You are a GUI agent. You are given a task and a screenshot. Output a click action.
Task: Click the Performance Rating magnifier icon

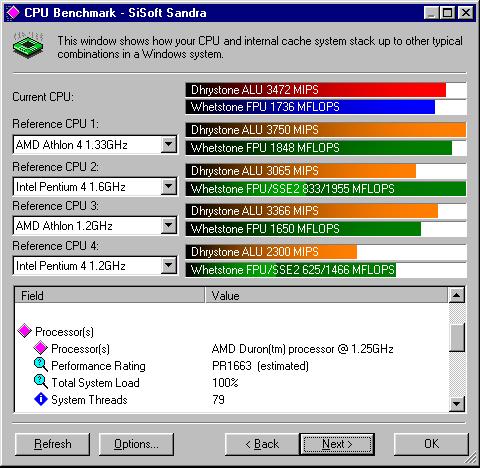(41, 365)
